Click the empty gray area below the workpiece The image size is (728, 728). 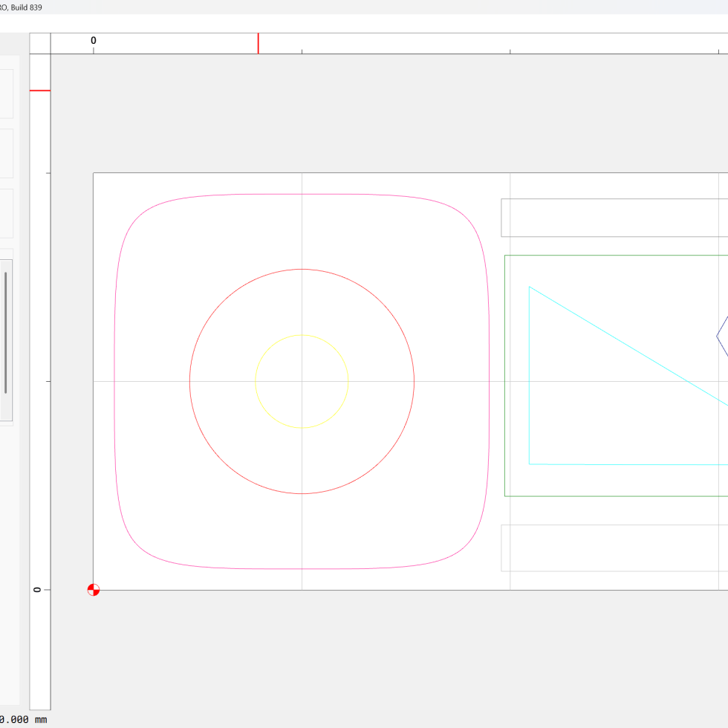[x=371, y=654]
